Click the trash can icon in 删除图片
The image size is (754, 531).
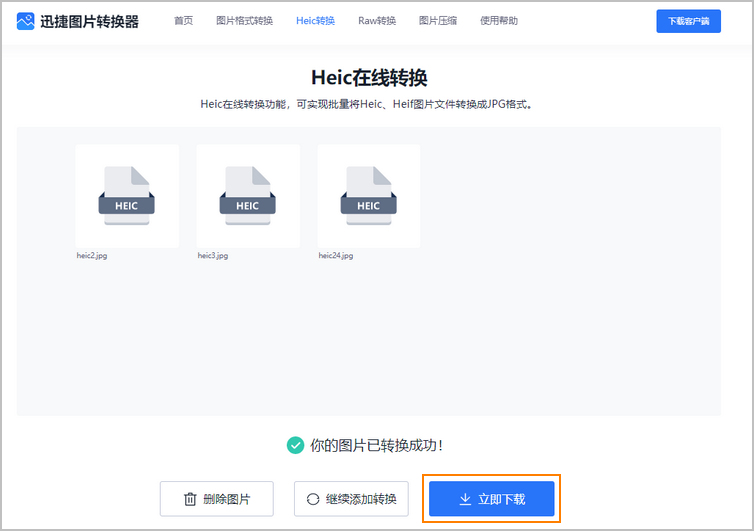(190, 499)
